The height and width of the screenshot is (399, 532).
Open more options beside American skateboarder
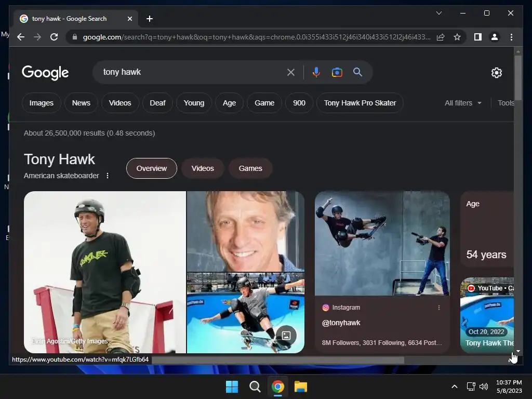pyautogui.click(x=108, y=176)
